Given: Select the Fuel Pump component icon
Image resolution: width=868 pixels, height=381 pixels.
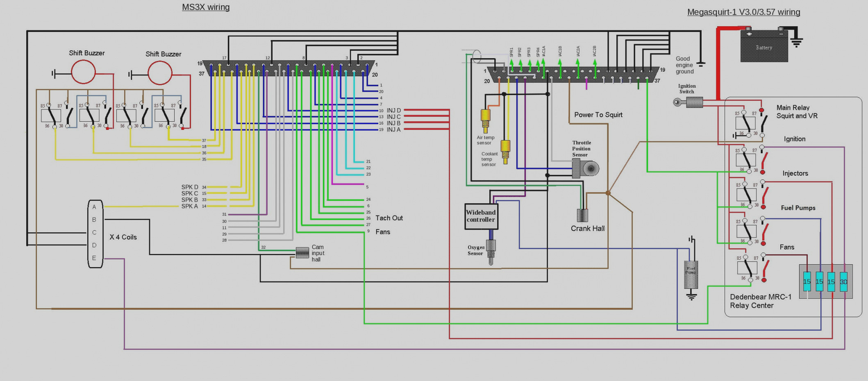Looking at the screenshot, I should point(691,274).
